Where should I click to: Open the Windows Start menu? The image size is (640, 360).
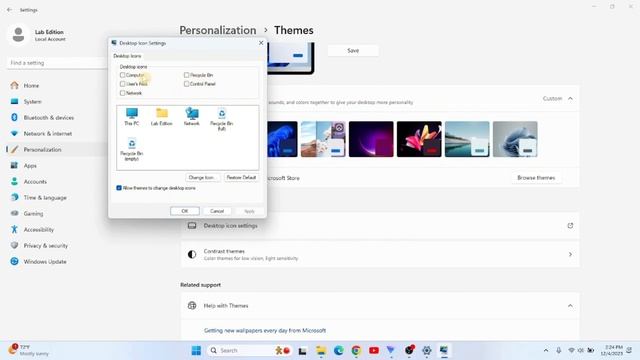click(196, 350)
